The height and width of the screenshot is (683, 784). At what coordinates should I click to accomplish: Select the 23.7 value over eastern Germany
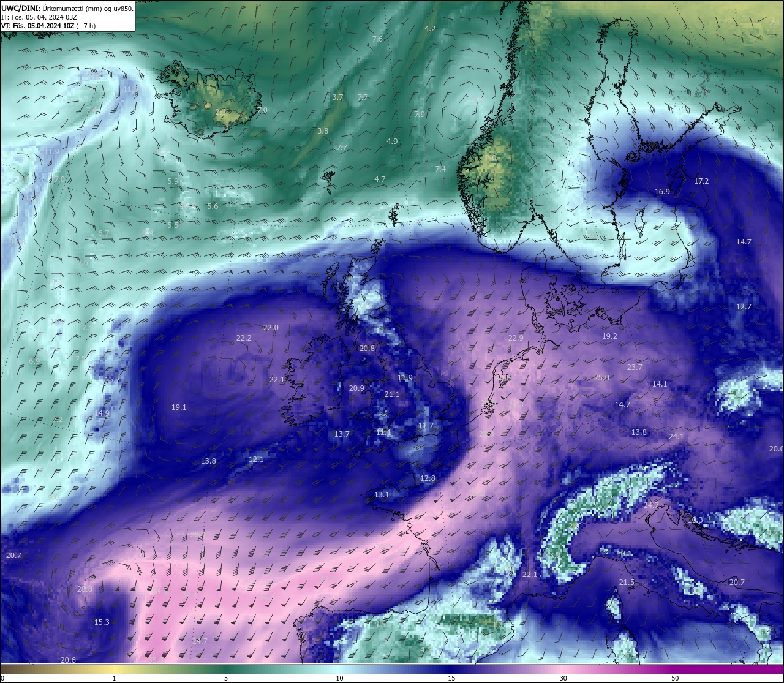click(x=635, y=368)
